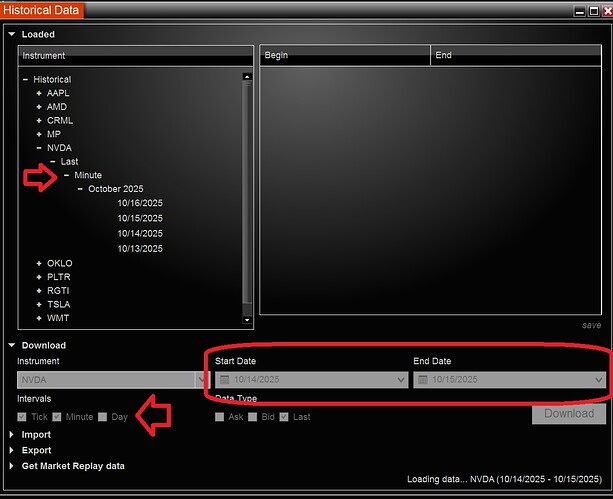Toggle the Tick interval checkbox

(23, 416)
